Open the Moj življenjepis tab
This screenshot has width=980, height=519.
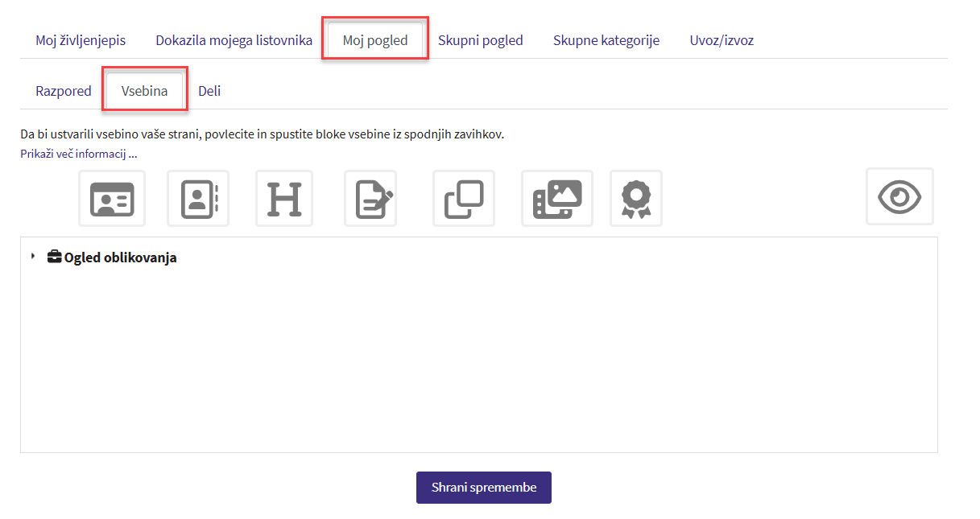[81, 40]
